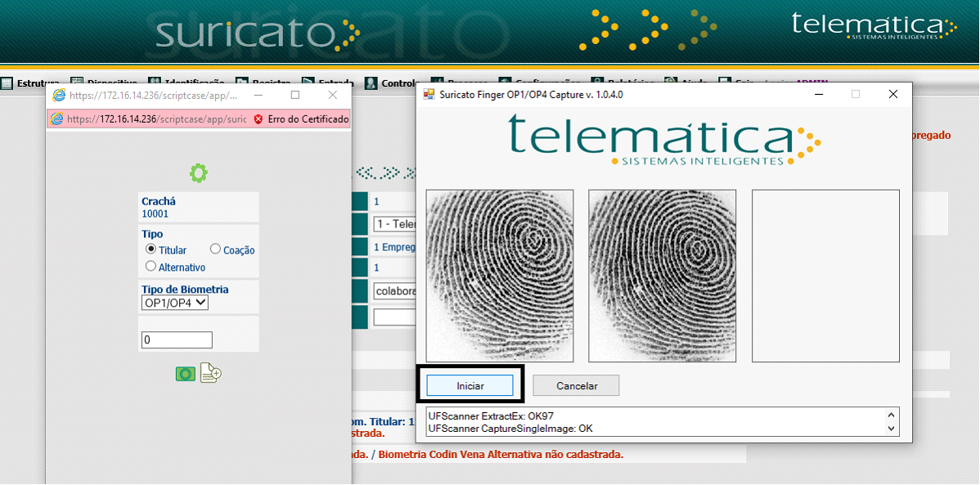Image resolution: width=980 pixels, height=485 pixels.
Task: Click the Estrutura menu icon
Action: coord(7,83)
